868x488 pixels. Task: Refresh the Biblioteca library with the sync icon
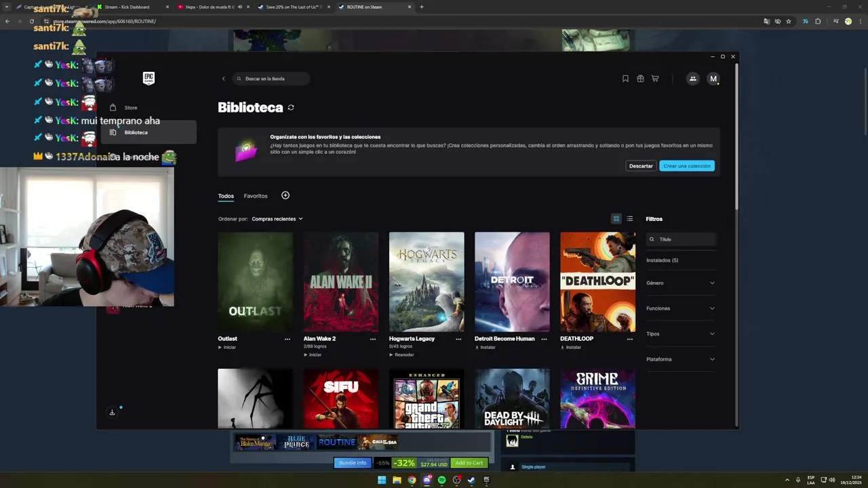click(291, 107)
